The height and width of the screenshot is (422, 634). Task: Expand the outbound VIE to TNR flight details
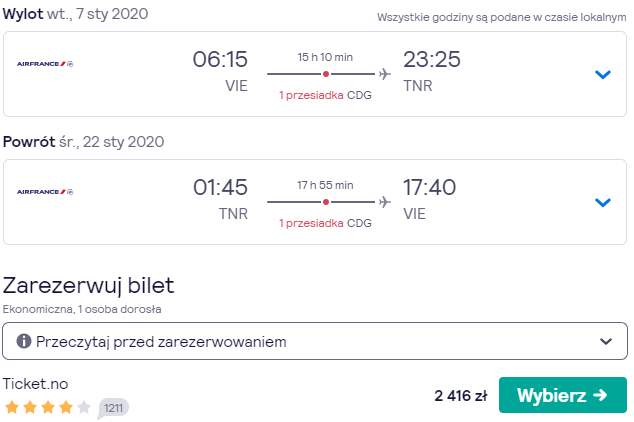[602, 74]
